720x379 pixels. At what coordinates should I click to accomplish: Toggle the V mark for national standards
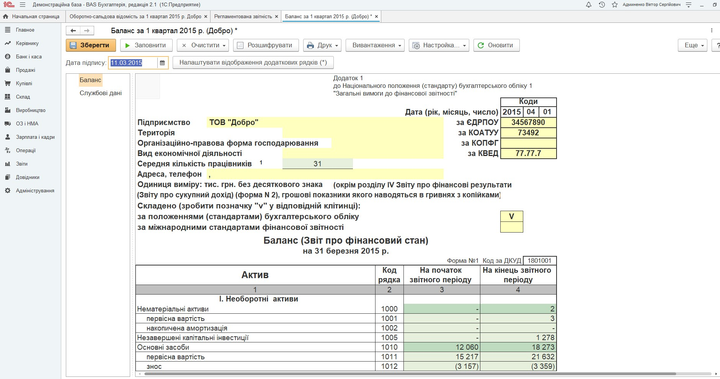tap(512, 216)
